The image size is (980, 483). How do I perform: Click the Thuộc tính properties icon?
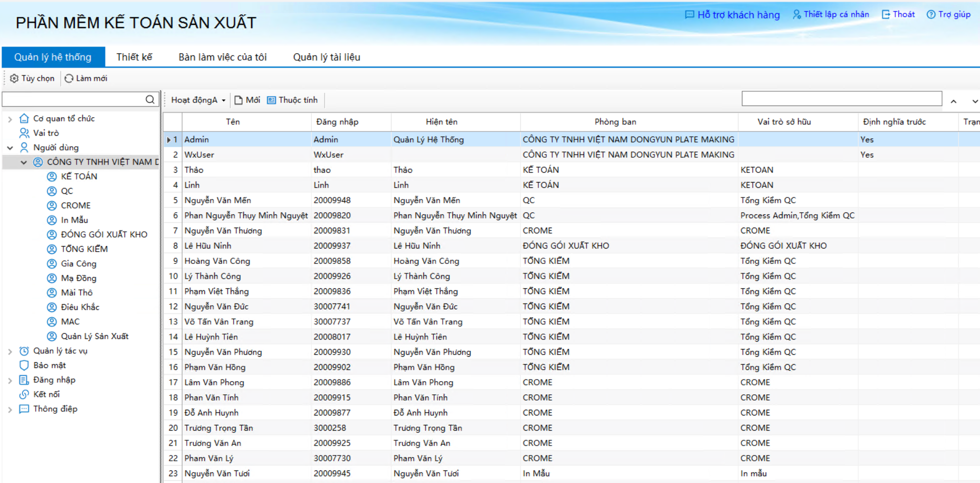[x=271, y=100]
